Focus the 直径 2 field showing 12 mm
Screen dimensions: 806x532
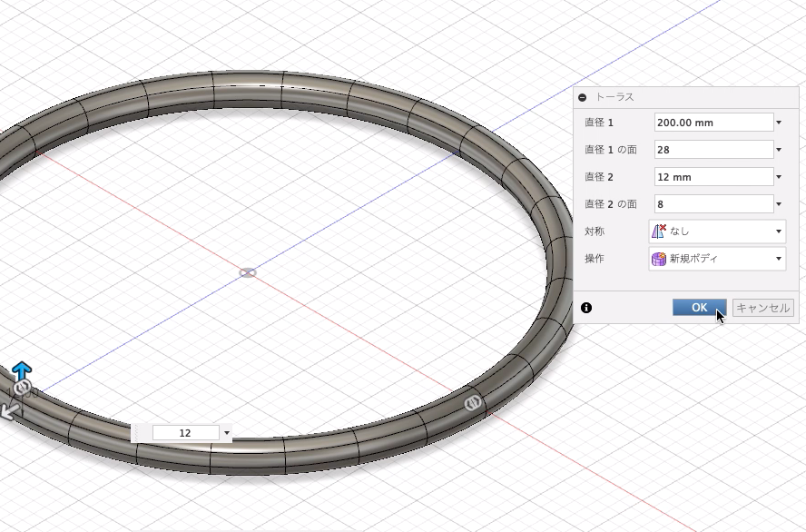(713, 177)
